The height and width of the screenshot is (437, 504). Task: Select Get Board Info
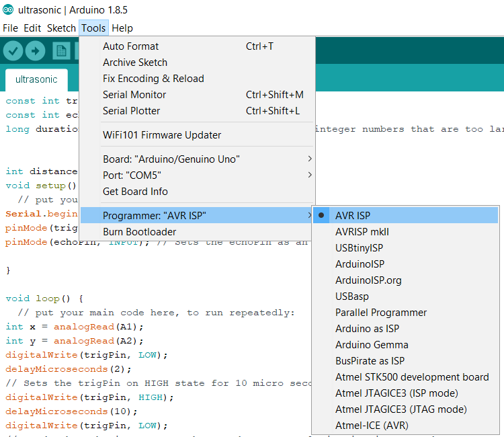pos(198,192)
